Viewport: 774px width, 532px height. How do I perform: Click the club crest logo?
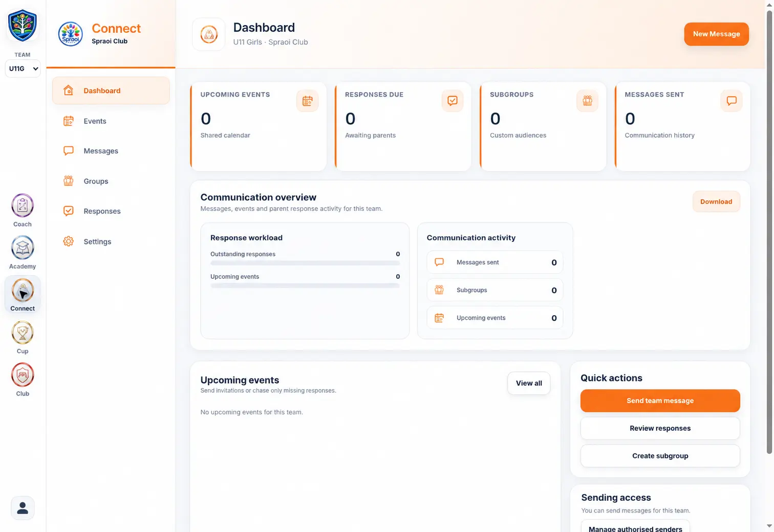click(x=23, y=26)
